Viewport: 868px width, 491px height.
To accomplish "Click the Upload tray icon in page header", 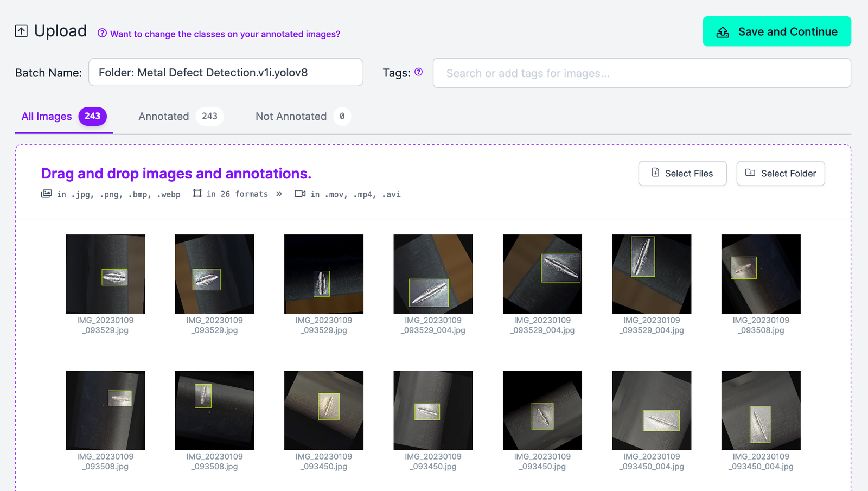I will (x=21, y=31).
